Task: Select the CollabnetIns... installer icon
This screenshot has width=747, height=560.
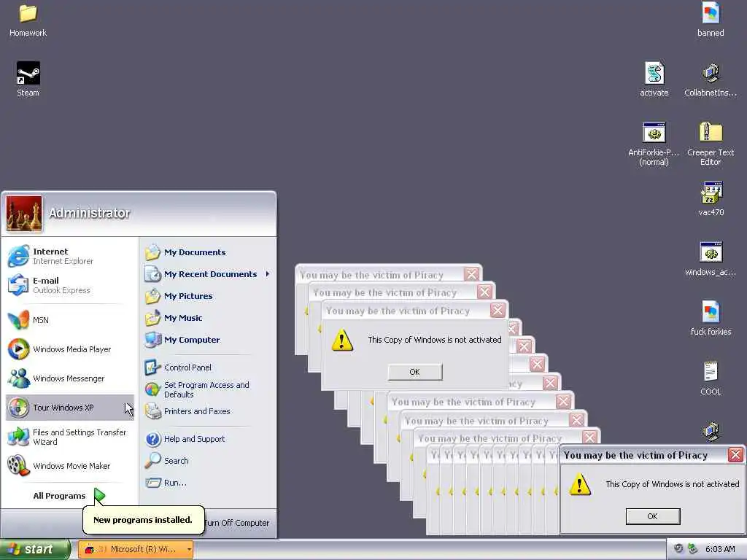Action: click(711, 79)
